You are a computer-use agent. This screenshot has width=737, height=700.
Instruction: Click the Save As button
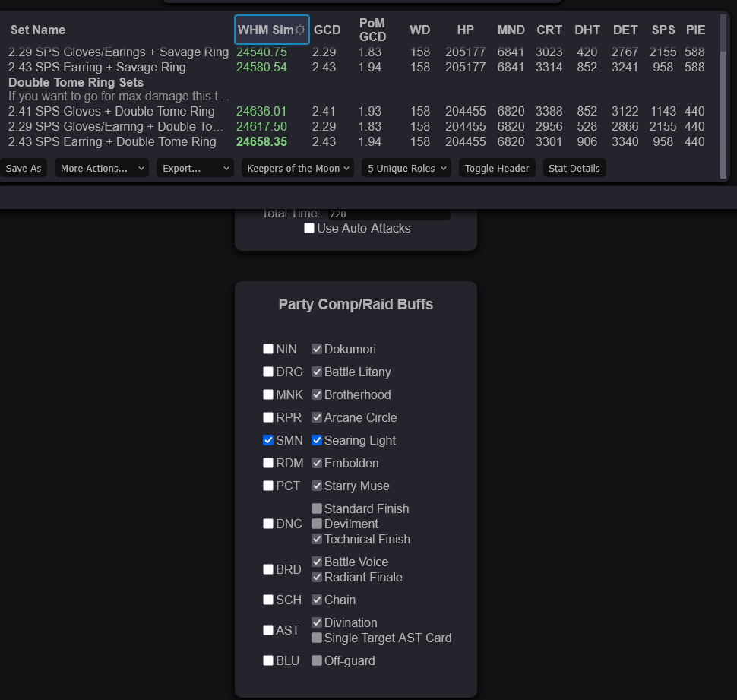[23, 168]
